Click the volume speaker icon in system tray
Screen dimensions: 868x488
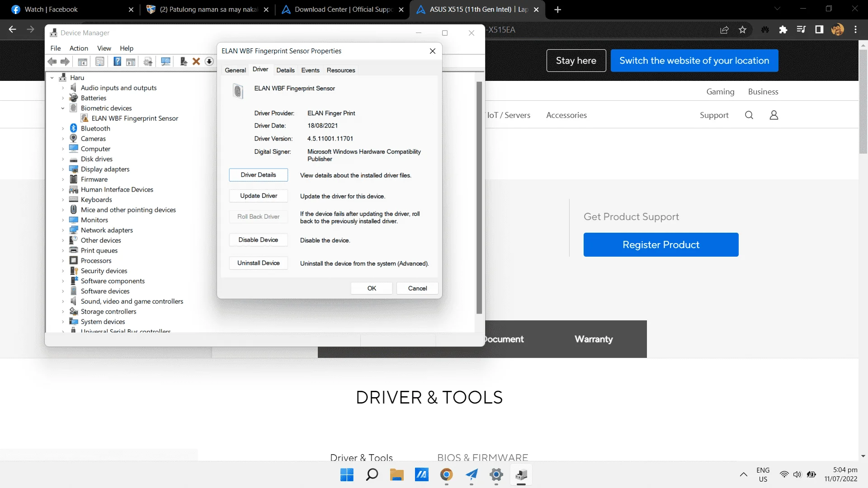[797, 474]
